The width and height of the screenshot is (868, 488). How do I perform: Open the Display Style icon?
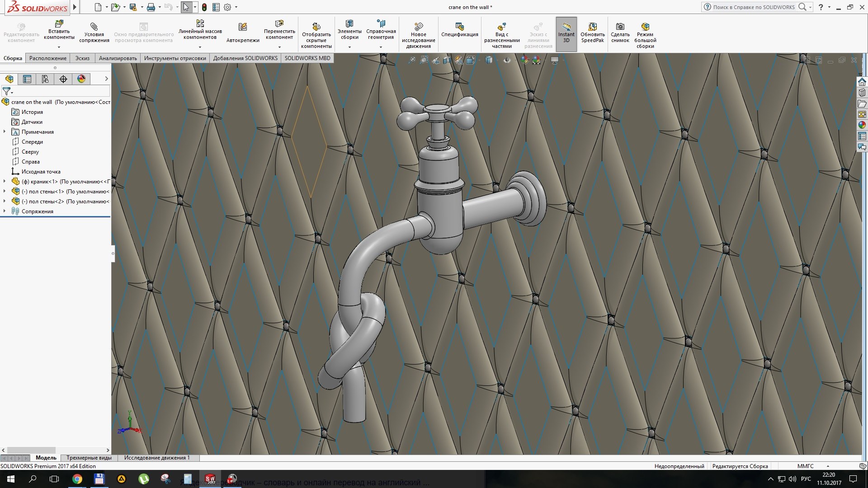coord(489,60)
